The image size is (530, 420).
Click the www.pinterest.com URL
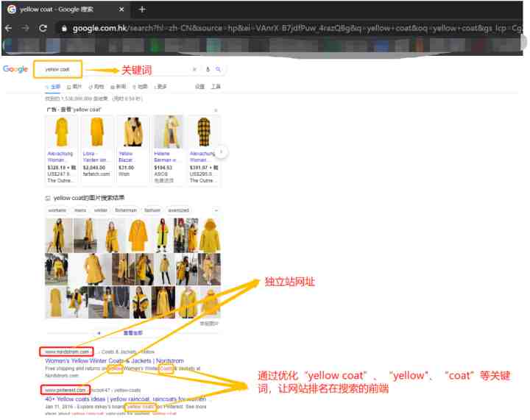coord(66,390)
